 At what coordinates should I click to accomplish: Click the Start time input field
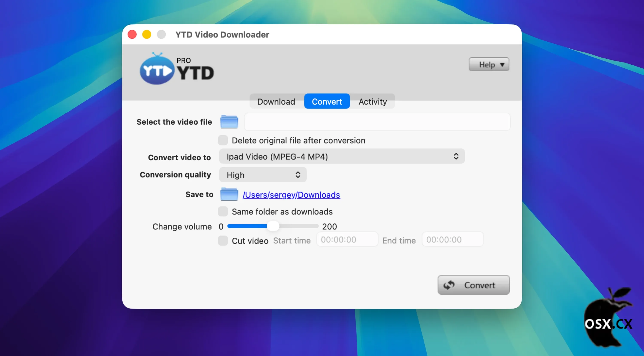347,240
